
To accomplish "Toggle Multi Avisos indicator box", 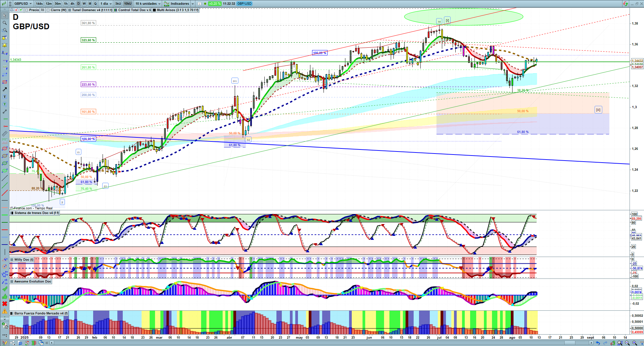I will coord(154,10).
